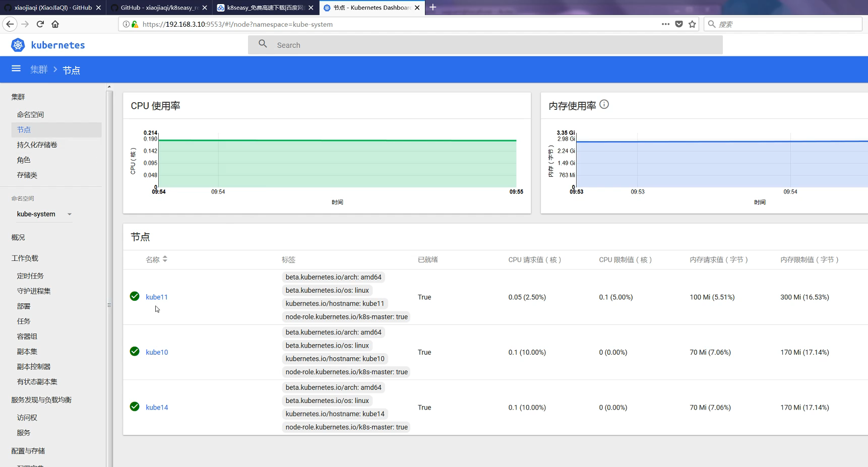This screenshot has height=467, width=868.
Task: Click the browser forward arrow
Action: [25, 24]
